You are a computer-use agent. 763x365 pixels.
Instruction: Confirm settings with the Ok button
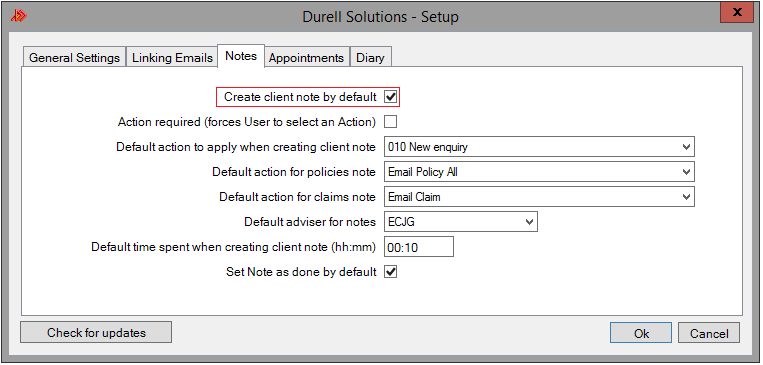tap(641, 333)
